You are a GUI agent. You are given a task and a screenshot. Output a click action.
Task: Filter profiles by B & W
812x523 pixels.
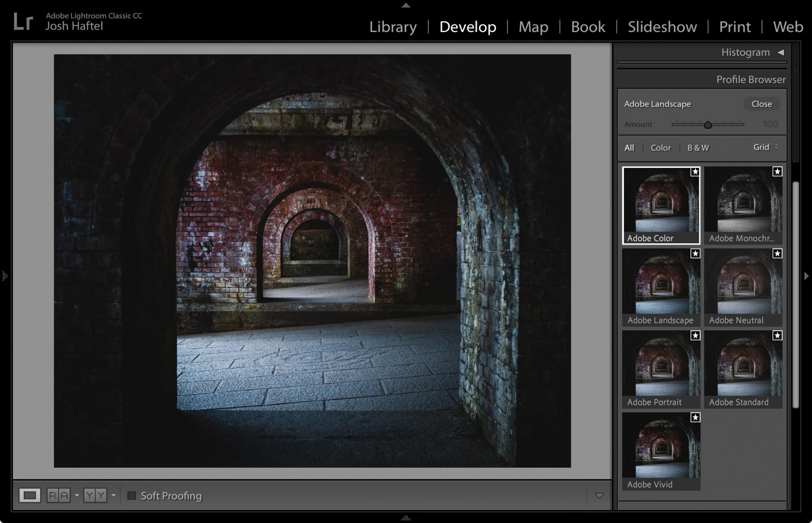point(698,148)
